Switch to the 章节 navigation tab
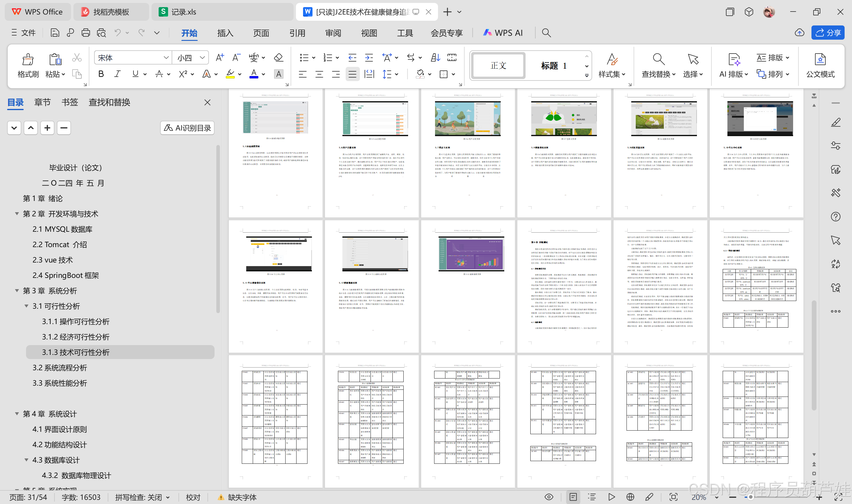 point(42,102)
